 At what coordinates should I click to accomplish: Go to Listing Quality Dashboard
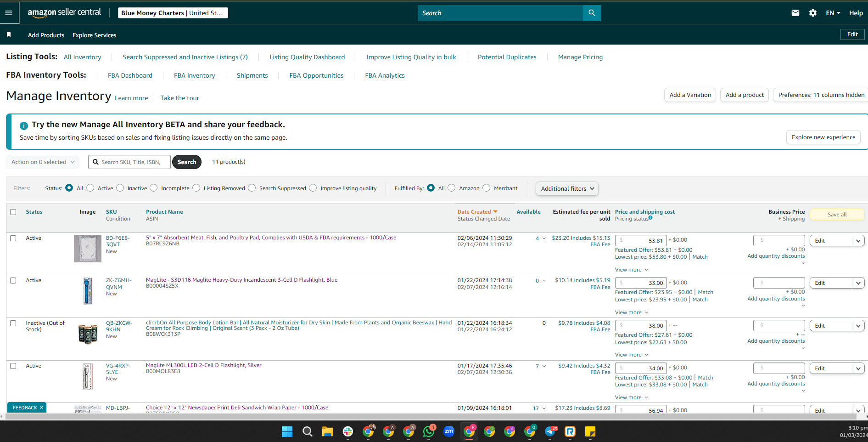coord(307,57)
